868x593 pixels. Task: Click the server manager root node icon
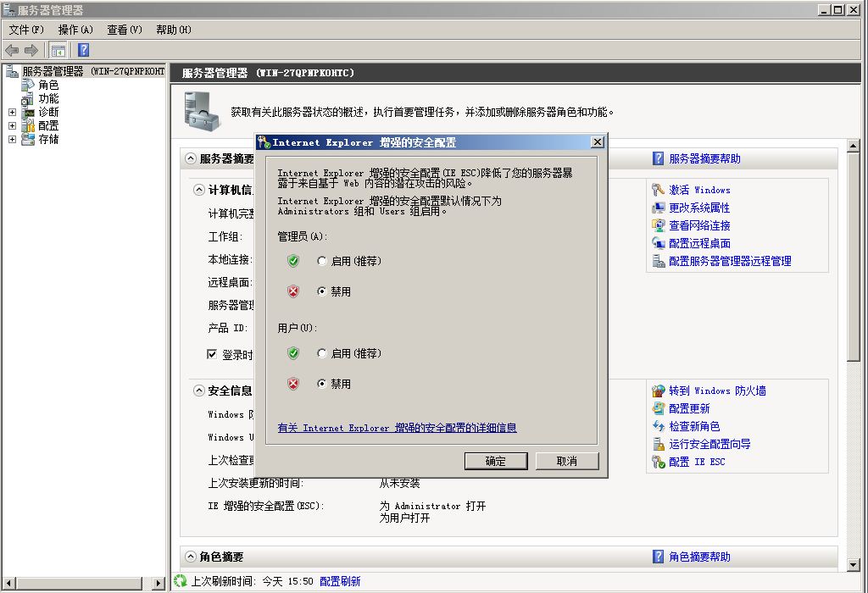click(x=12, y=71)
